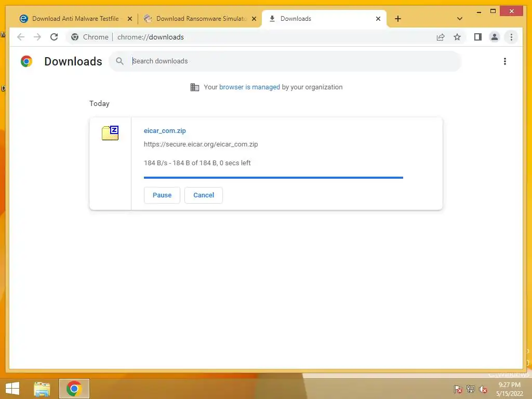Open the Windows Start button

click(x=12, y=389)
